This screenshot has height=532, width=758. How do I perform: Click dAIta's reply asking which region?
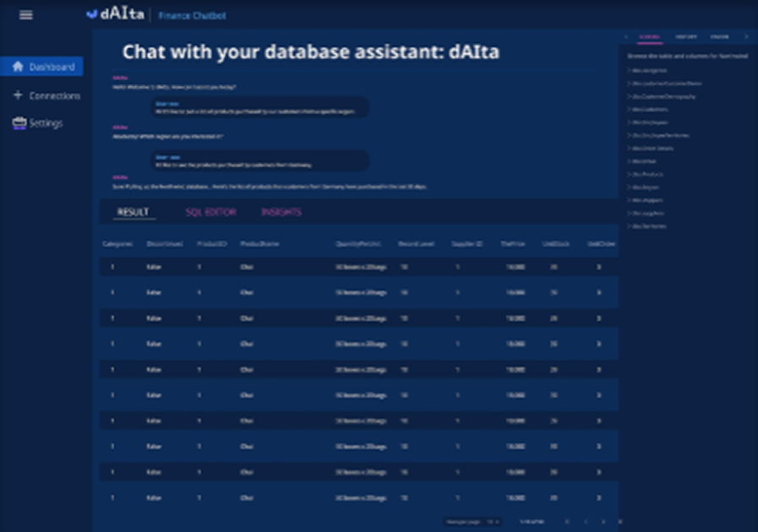168,137
